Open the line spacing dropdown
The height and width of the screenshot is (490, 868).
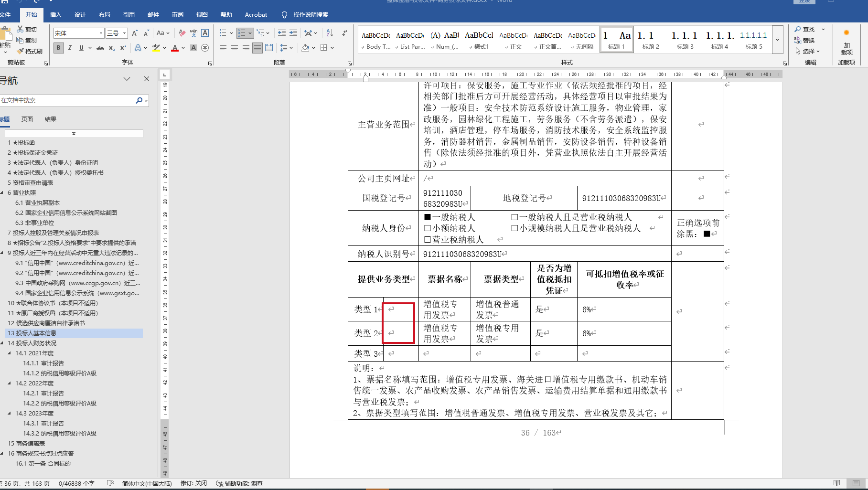coord(286,48)
